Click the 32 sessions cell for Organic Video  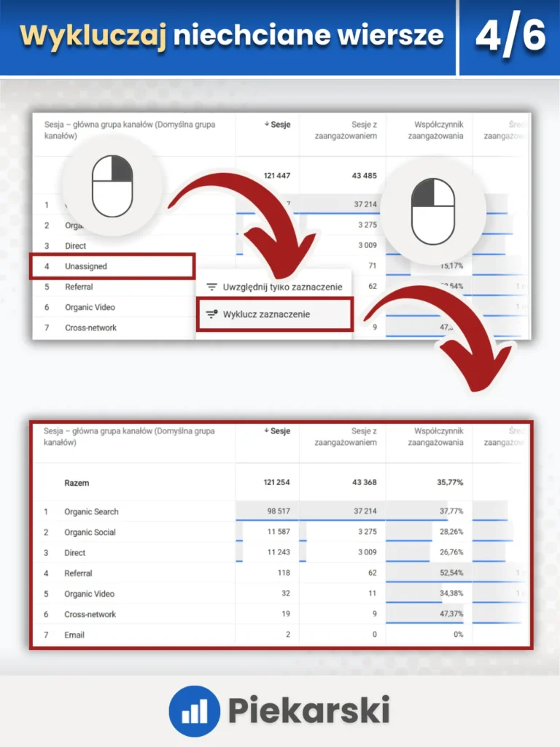pos(286,592)
